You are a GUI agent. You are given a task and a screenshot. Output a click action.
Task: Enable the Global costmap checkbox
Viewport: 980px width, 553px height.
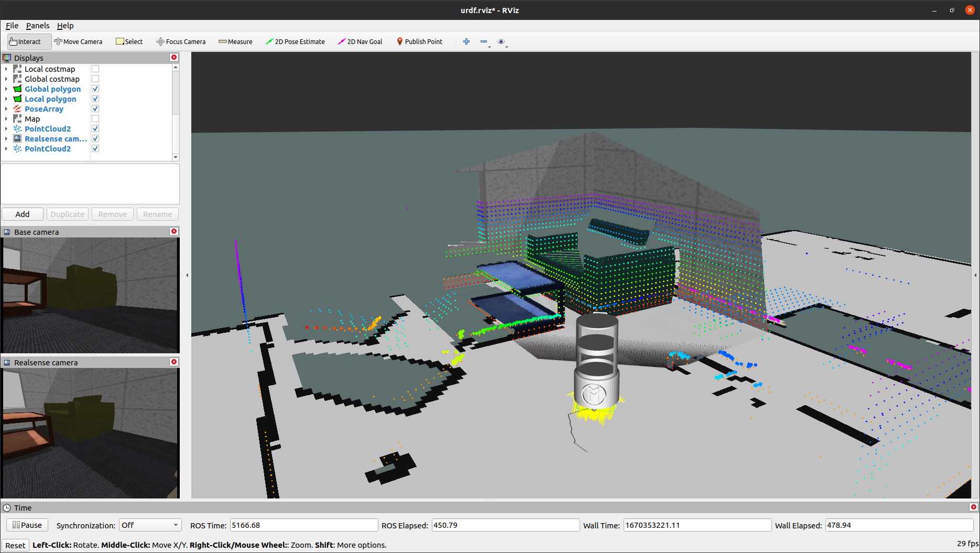point(95,79)
